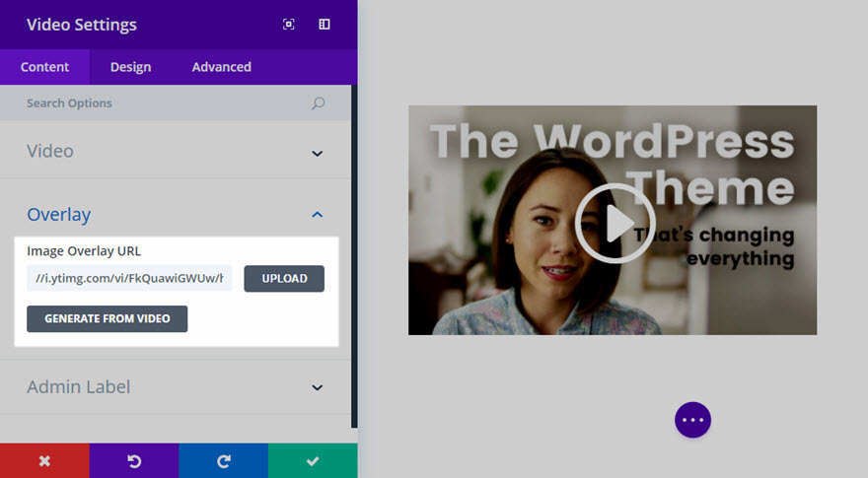Click the Admin Label section title
The image size is (868, 478).
point(79,386)
